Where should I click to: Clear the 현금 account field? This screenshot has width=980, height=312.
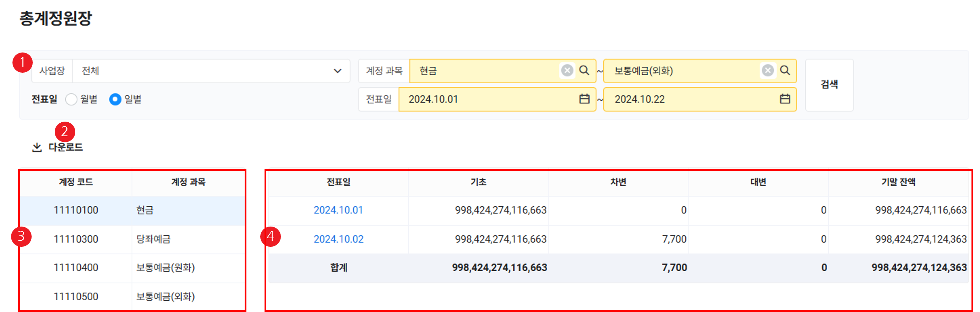567,71
